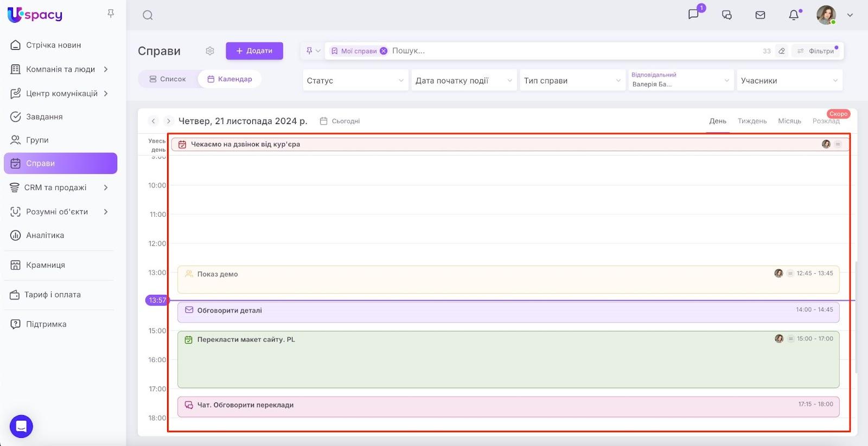Open the notifications bell icon
868x446 pixels.
pyautogui.click(x=794, y=15)
